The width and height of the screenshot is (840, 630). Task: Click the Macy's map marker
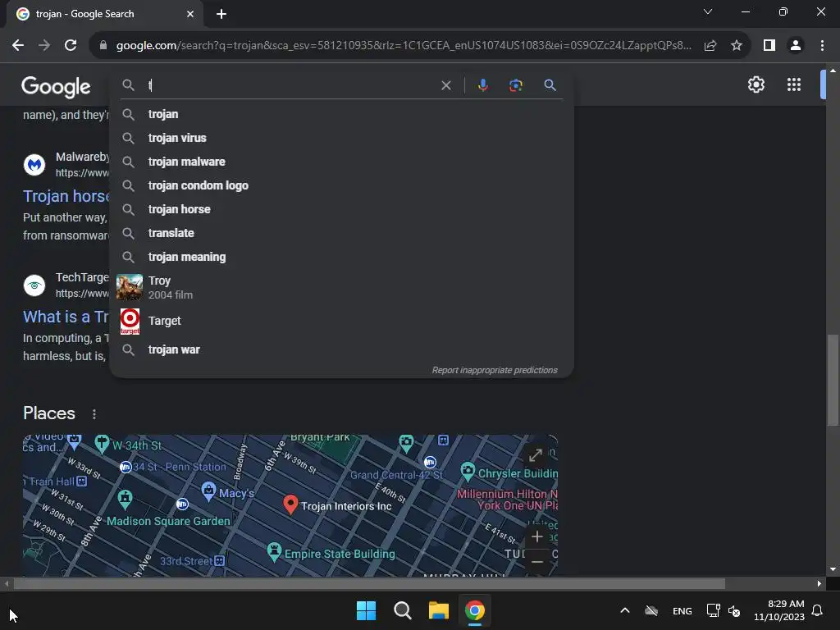click(208, 491)
